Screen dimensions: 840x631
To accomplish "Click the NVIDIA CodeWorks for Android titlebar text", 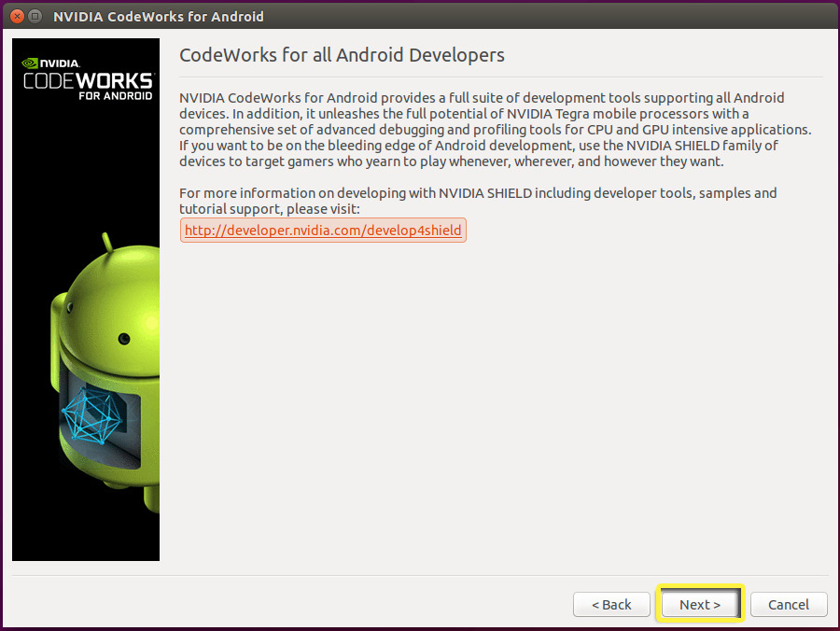I will tap(159, 16).
